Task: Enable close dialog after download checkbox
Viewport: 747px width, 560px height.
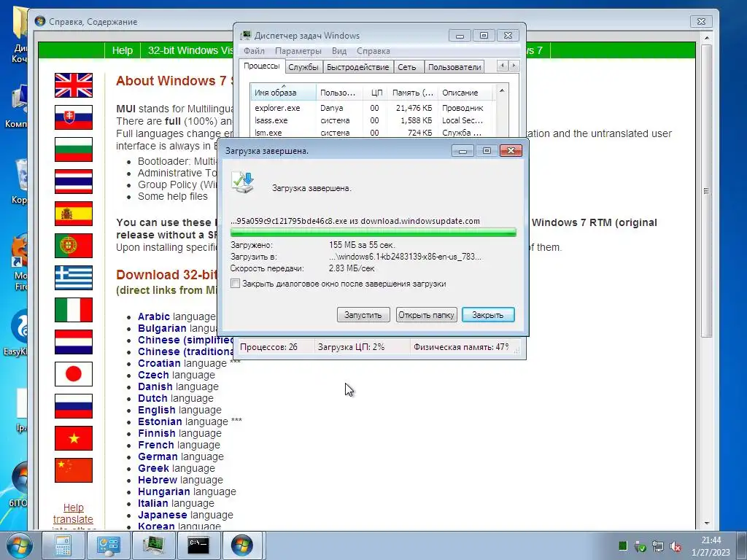Action: [x=235, y=284]
